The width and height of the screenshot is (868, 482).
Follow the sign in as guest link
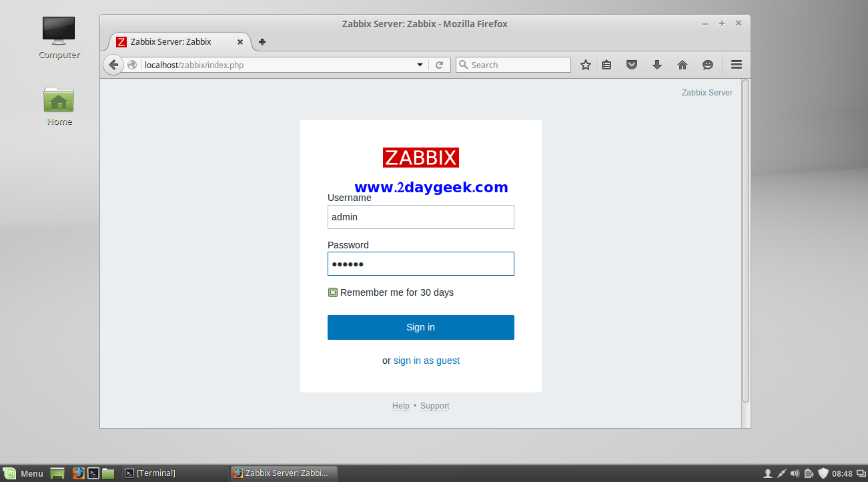pyautogui.click(x=426, y=360)
